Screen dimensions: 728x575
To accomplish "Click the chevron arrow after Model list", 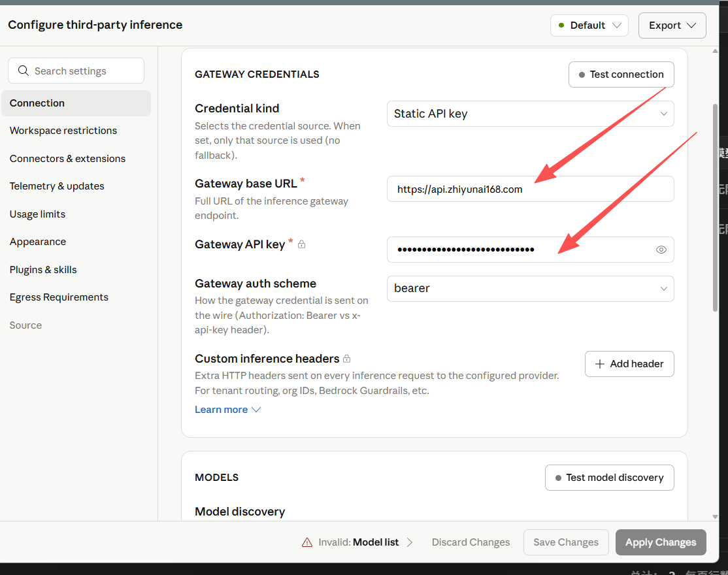I will (x=410, y=542).
